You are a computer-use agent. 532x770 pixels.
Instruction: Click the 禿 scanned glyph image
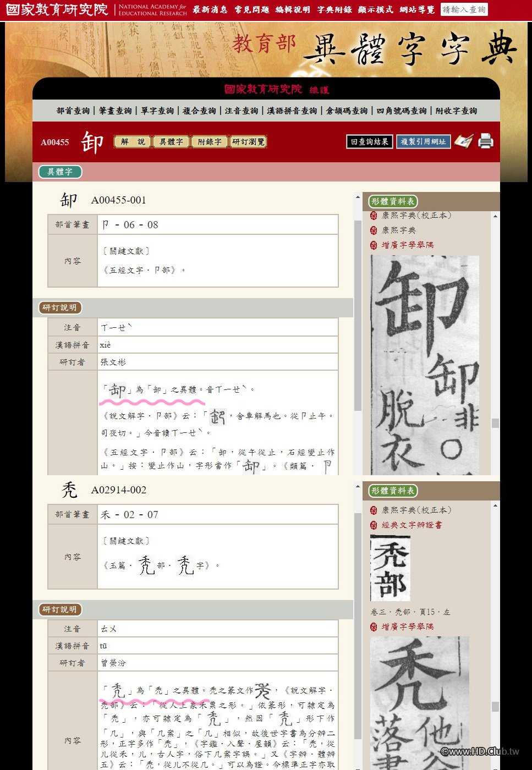pyautogui.click(x=420, y=703)
